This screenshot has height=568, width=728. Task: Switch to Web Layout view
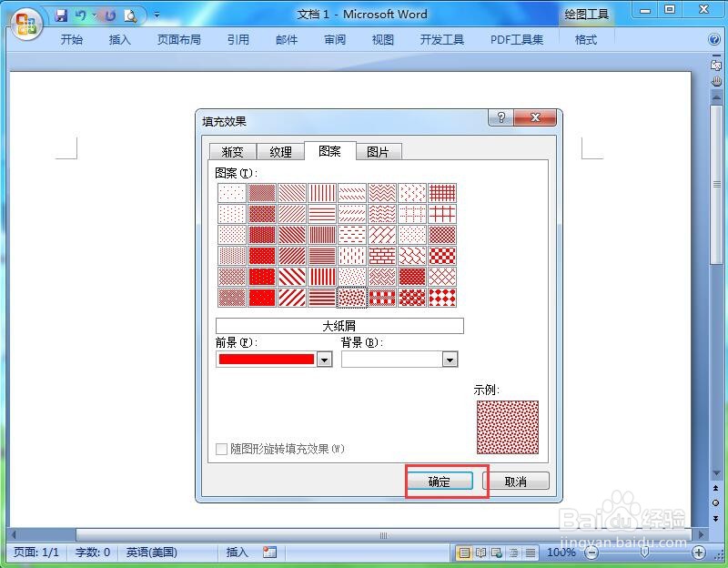coord(497,553)
